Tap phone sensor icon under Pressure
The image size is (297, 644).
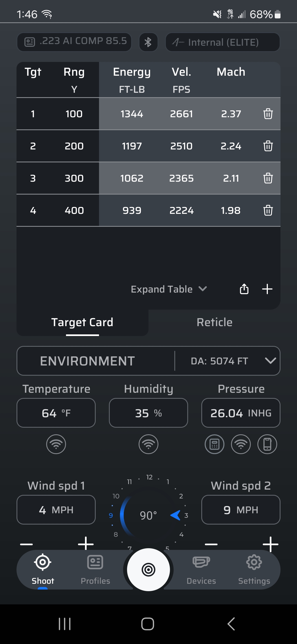(267, 444)
